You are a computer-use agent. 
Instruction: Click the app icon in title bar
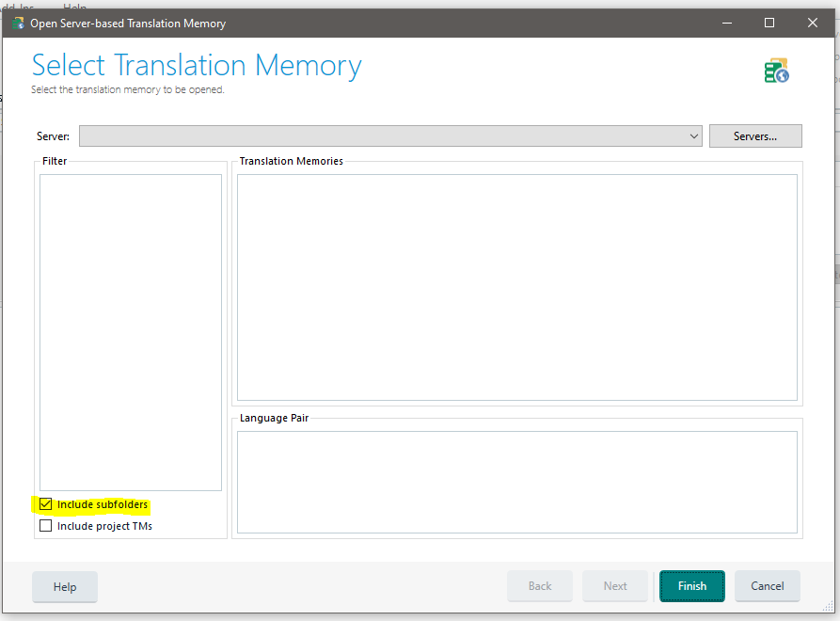point(18,23)
